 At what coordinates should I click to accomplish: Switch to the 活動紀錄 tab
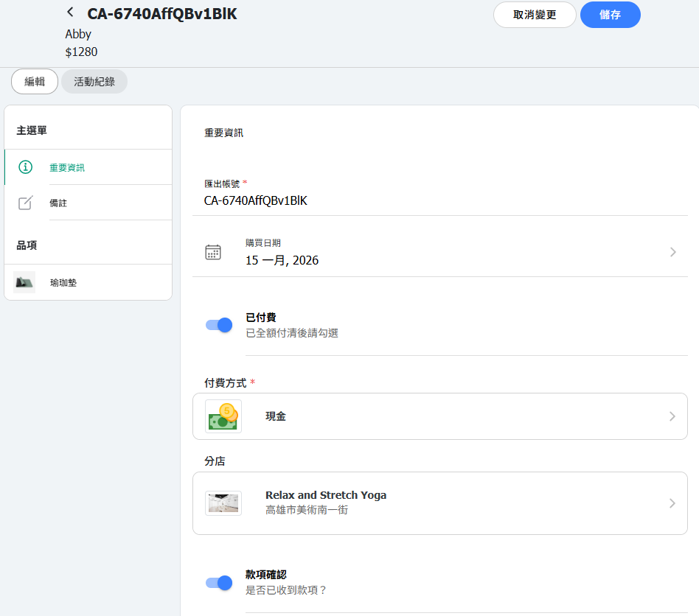[94, 82]
